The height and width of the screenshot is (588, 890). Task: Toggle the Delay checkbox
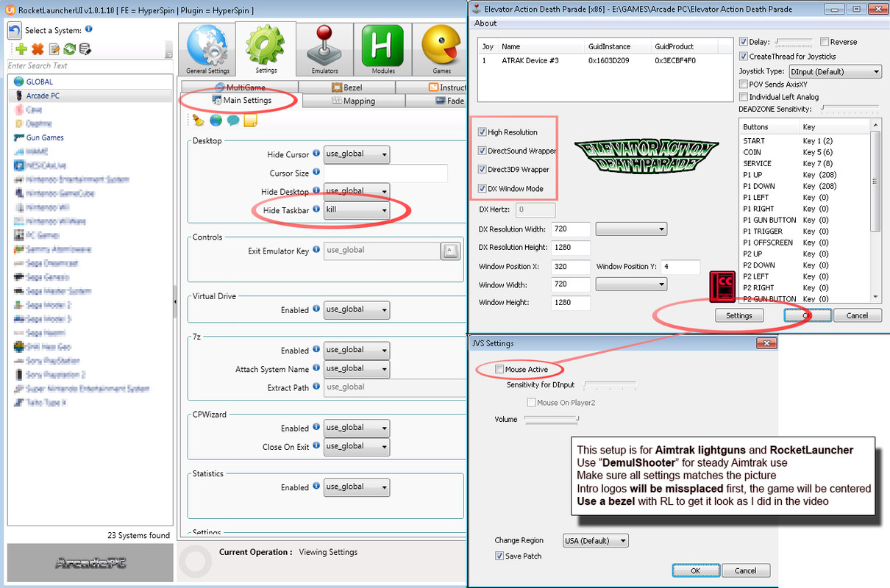click(x=744, y=42)
